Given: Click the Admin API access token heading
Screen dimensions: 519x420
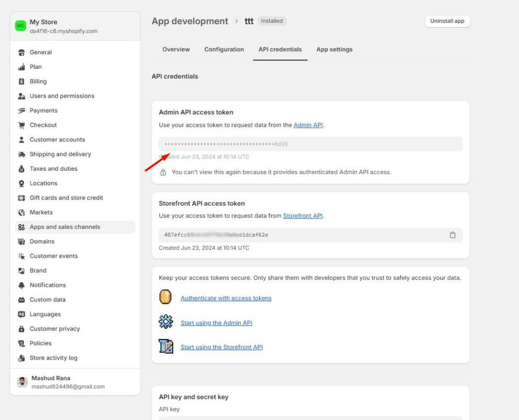Looking at the screenshot, I should [x=196, y=112].
